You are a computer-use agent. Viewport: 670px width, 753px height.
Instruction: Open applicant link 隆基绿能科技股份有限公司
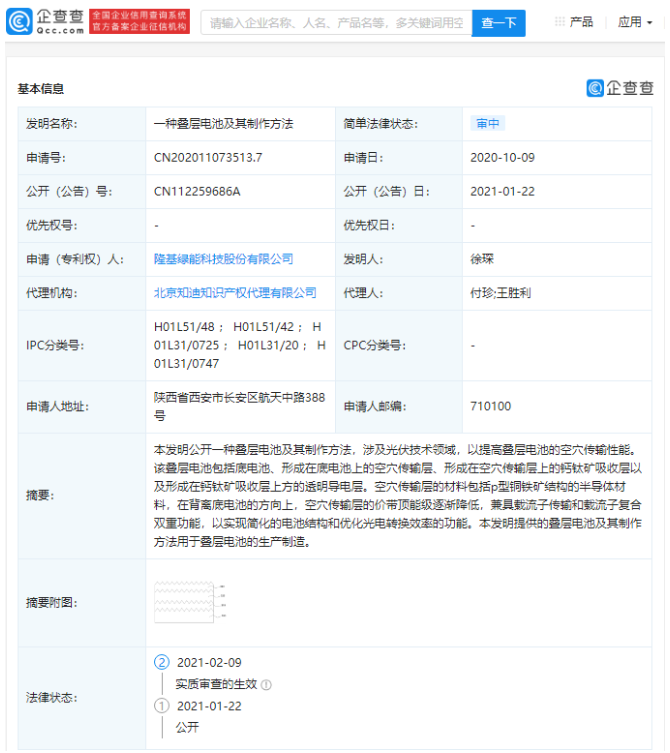[223, 259]
